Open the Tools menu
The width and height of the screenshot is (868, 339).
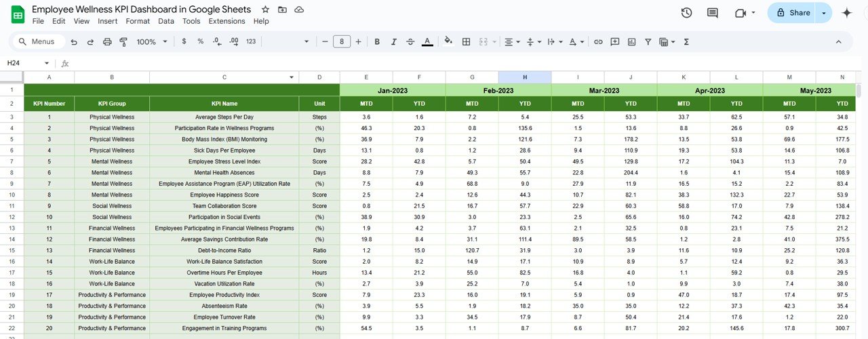191,21
